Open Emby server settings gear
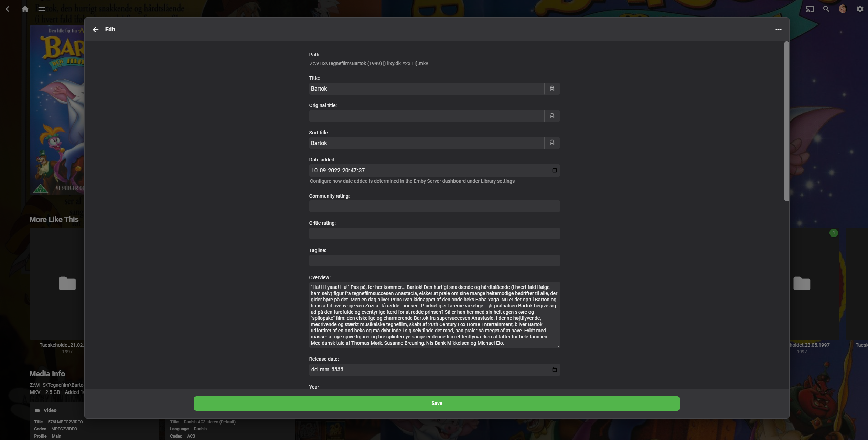The image size is (868, 440). pyautogui.click(x=860, y=9)
